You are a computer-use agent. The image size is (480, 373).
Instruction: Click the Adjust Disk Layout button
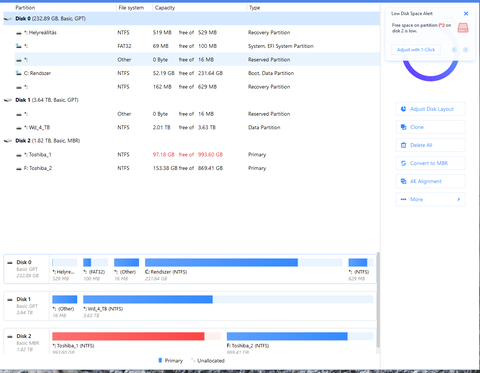(430, 109)
